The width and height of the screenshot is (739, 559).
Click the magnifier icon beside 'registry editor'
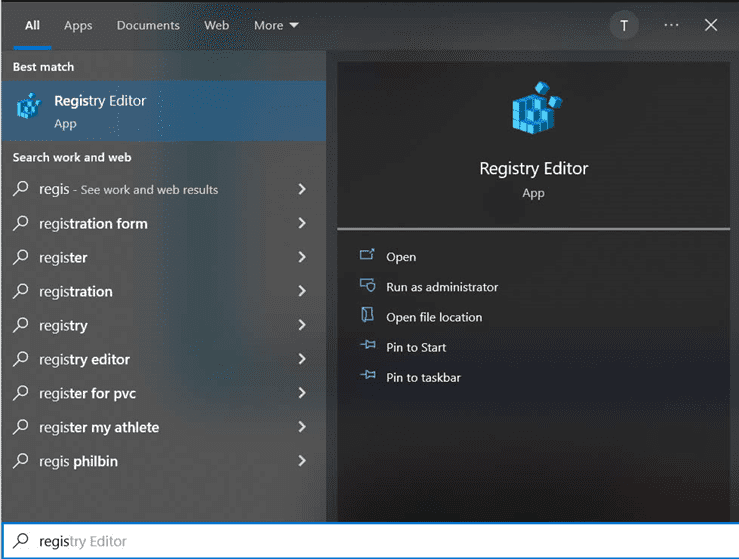(x=21, y=358)
